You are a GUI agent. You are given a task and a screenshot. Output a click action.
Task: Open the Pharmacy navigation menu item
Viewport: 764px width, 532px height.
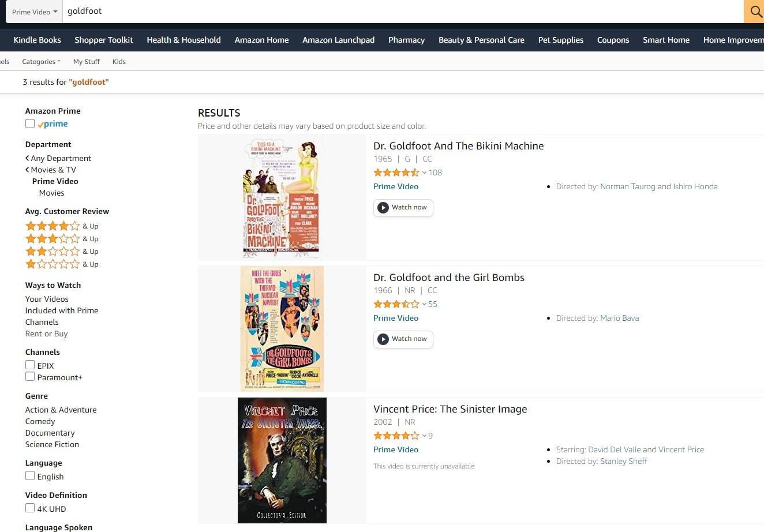click(x=406, y=40)
